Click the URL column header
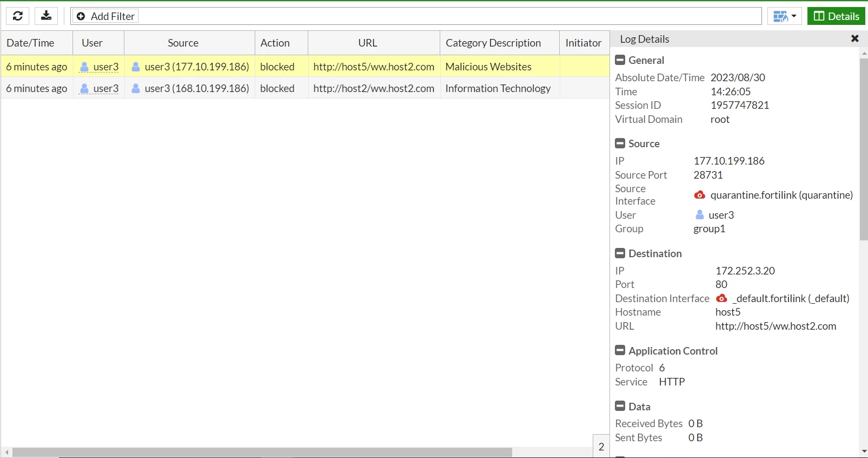 (x=374, y=43)
